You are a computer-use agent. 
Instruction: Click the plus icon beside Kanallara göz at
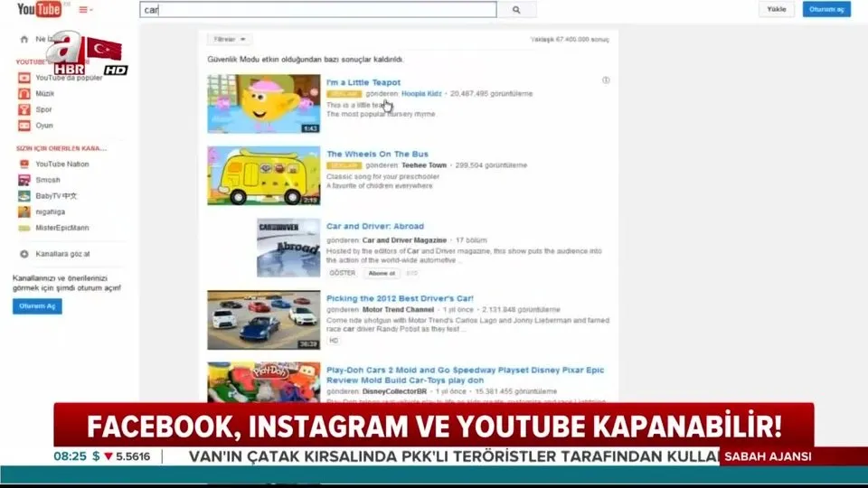tap(24, 254)
